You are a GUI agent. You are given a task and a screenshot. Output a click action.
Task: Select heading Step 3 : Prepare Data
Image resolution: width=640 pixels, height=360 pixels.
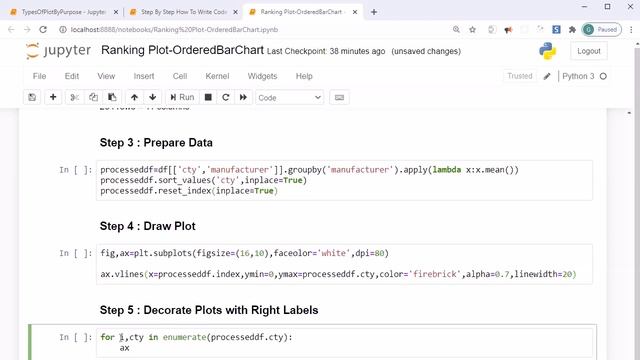click(156, 143)
